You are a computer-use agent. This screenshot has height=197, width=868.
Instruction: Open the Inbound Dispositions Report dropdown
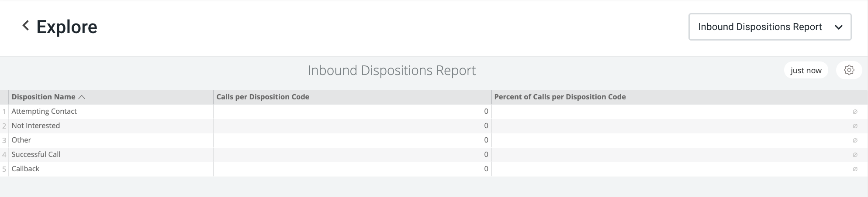coord(760,27)
